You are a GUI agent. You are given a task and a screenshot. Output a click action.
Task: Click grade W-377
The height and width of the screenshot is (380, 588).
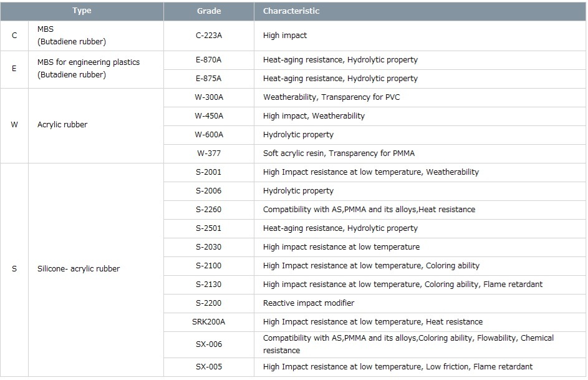(x=208, y=153)
